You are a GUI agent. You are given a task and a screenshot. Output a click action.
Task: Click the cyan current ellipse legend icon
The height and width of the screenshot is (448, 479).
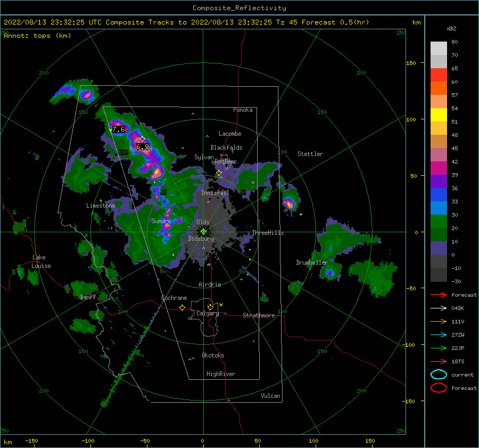click(439, 374)
